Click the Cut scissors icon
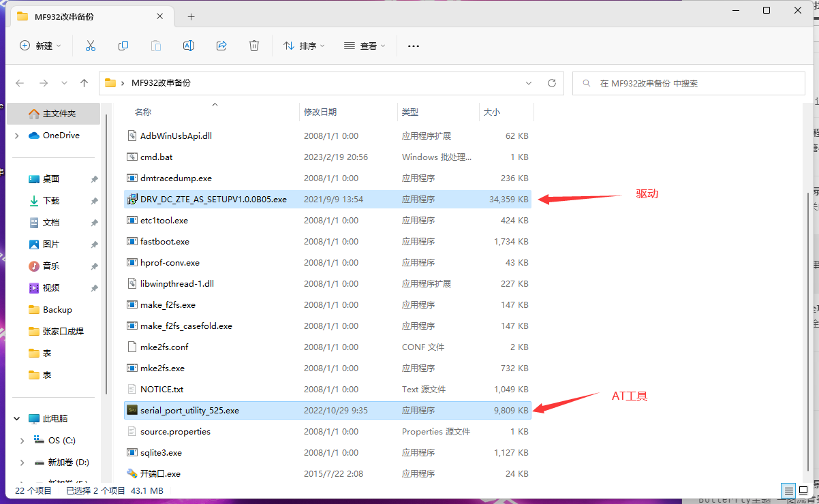This screenshot has width=819, height=504. tap(91, 46)
